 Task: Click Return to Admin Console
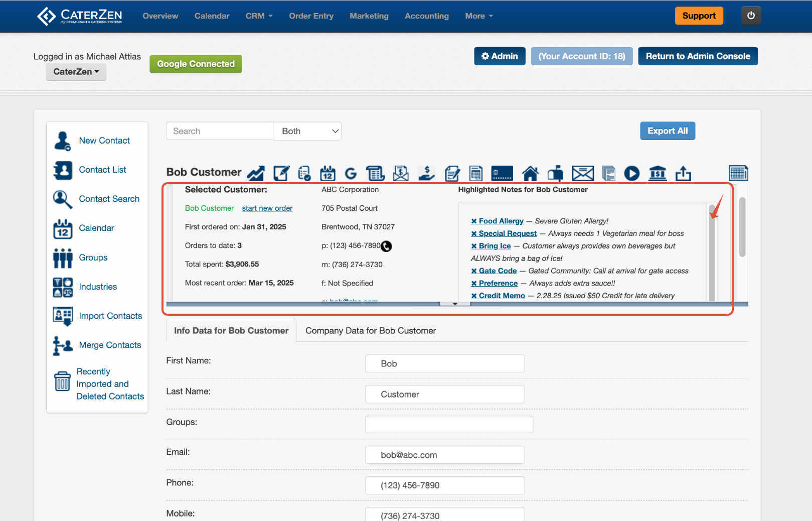tap(698, 56)
